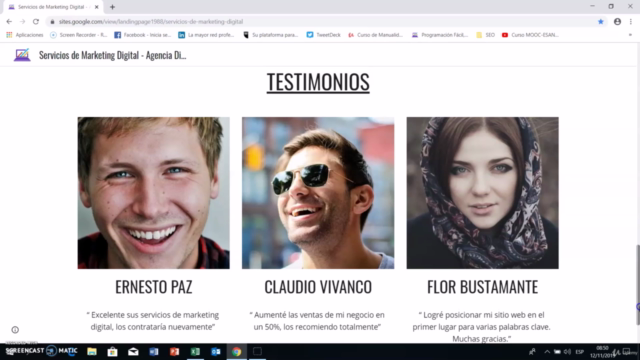Show hidden system tray icons
This screenshot has height=360, width=640.
pyautogui.click(x=547, y=352)
